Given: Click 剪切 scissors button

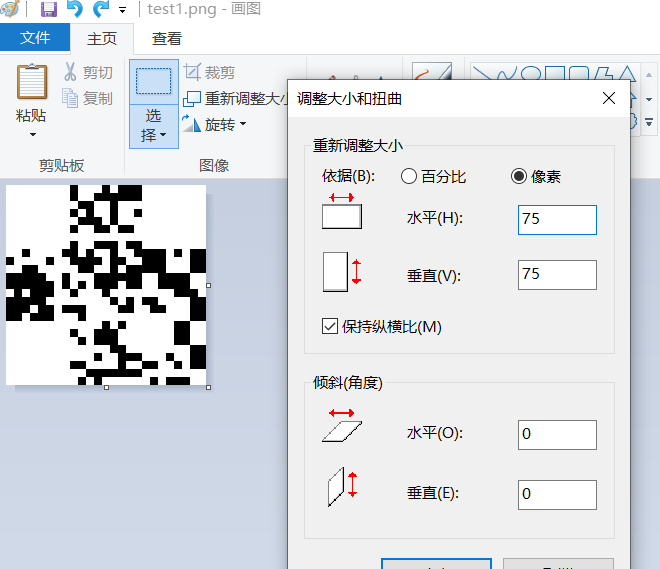Looking at the screenshot, I should (88, 72).
